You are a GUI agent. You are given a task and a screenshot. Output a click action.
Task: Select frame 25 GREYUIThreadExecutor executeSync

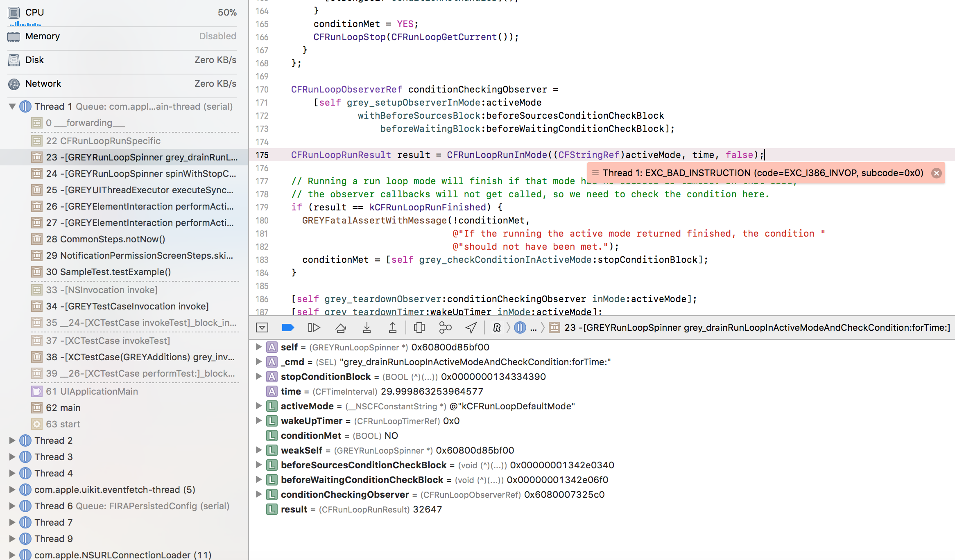click(x=124, y=190)
